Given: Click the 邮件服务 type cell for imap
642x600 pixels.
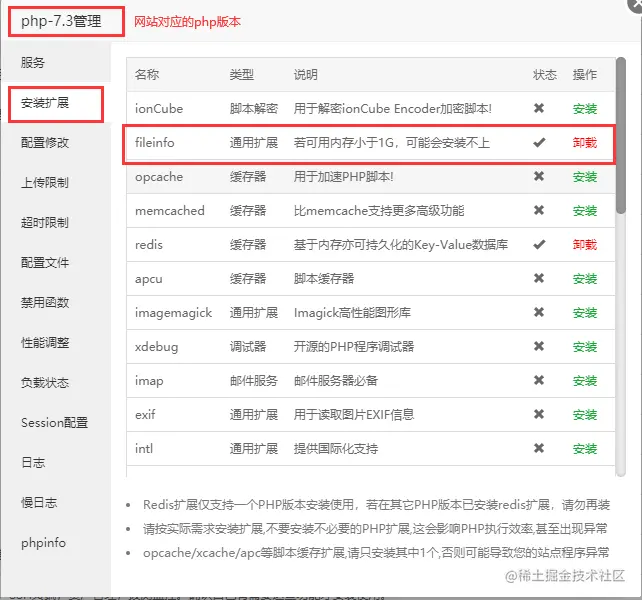Looking at the screenshot, I should pyautogui.click(x=254, y=381).
